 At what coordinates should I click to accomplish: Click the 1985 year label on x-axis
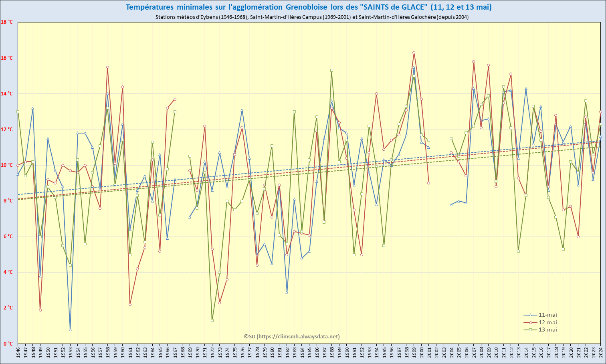click(x=309, y=352)
